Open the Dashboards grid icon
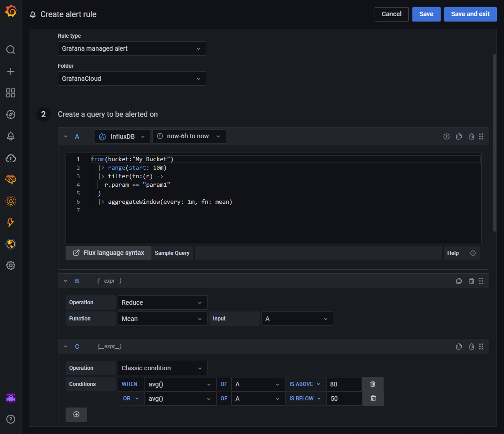 click(x=11, y=93)
